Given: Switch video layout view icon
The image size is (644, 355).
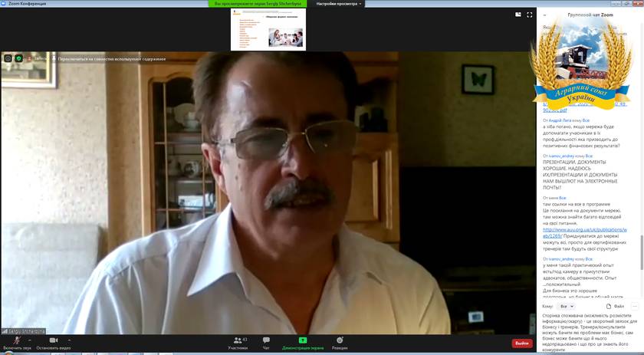Looking at the screenshot, I should [x=518, y=15].
